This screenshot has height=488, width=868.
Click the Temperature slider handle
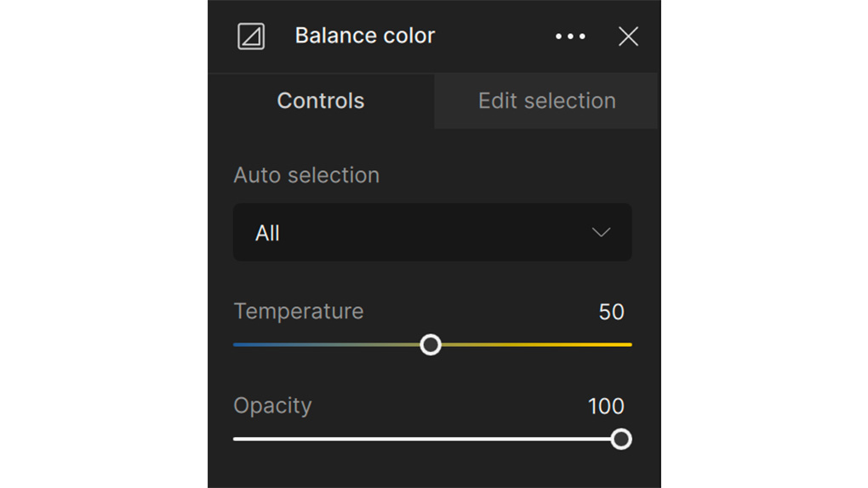[x=430, y=344]
